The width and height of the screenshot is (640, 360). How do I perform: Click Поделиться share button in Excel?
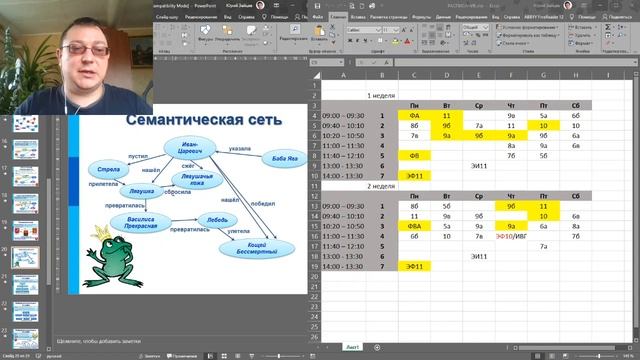coord(617,17)
